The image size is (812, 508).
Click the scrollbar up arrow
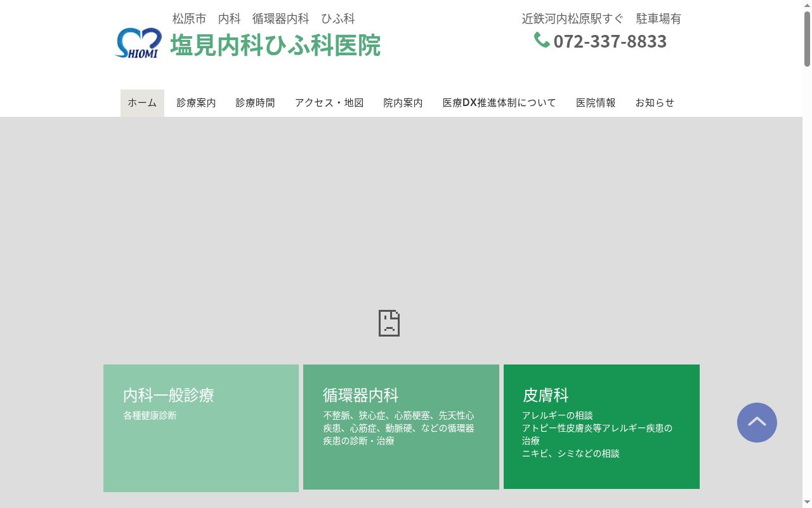click(x=807, y=4)
